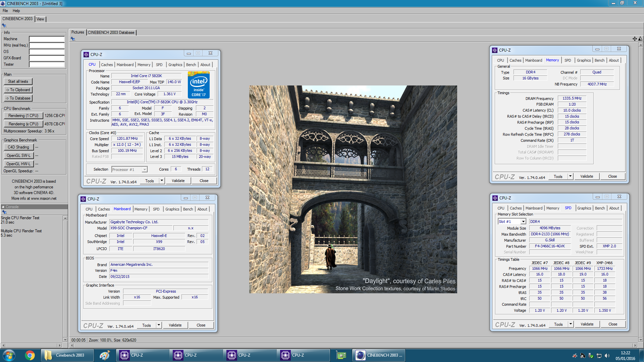Start OpenGL SW-L benchmark
644x362 pixels.
coord(18,156)
